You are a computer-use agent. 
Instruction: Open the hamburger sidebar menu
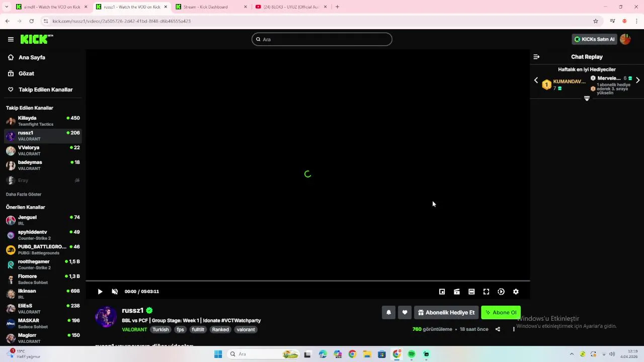11,39
